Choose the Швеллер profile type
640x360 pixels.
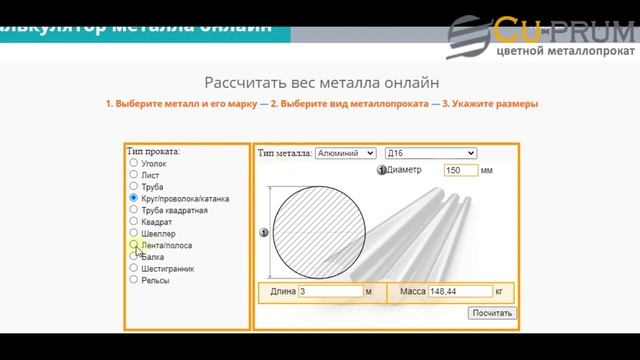point(133,233)
